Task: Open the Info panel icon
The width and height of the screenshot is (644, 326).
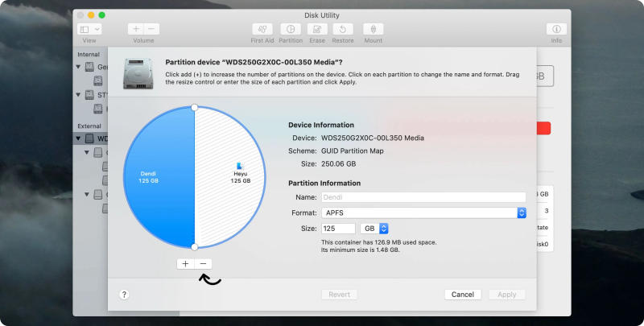Action: [x=556, y=29]
